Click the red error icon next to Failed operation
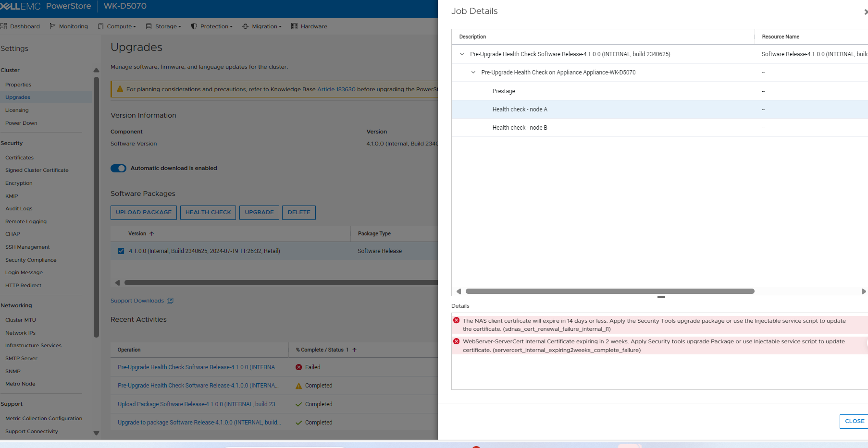868x448 pixels. [299, 367]
